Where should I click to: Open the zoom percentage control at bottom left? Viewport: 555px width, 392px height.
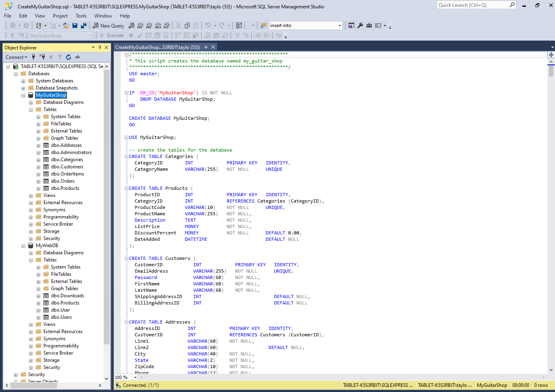coord(125,377)
